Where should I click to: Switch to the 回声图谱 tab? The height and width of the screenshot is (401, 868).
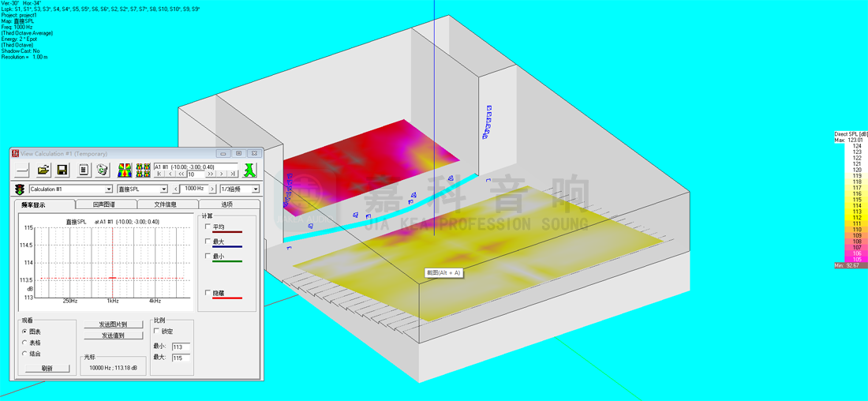click(x=104, y=204)
